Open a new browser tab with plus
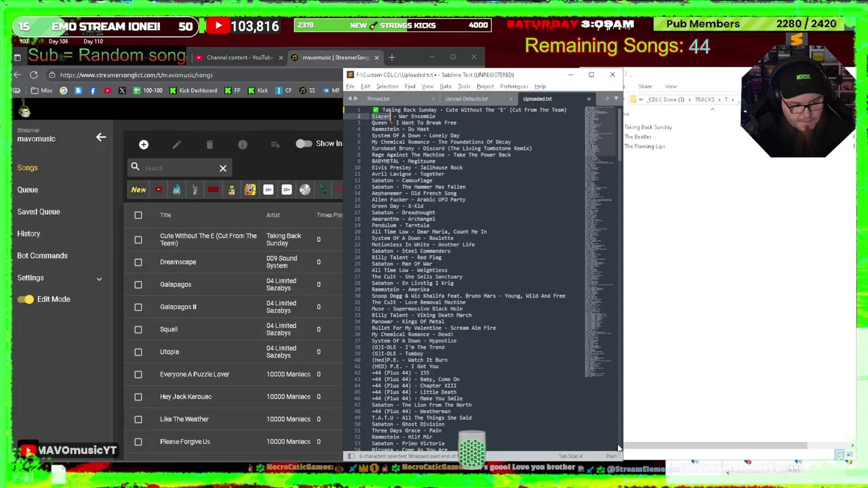The height and width of the screenshot is (488, 868). (x=391, y=58)
